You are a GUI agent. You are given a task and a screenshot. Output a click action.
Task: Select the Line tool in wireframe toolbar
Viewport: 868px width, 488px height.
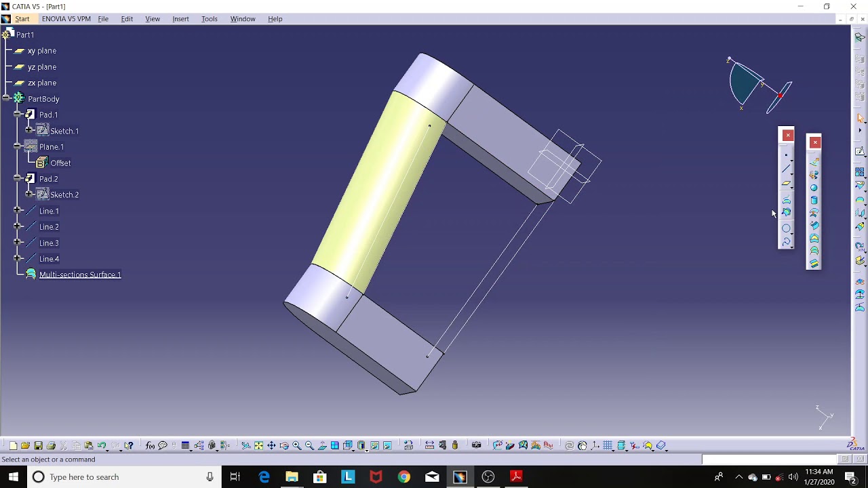[787, 169]
